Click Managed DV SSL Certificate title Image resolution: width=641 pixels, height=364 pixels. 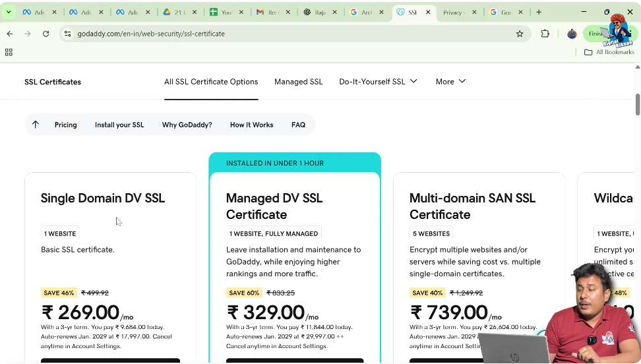click(274, 206)
